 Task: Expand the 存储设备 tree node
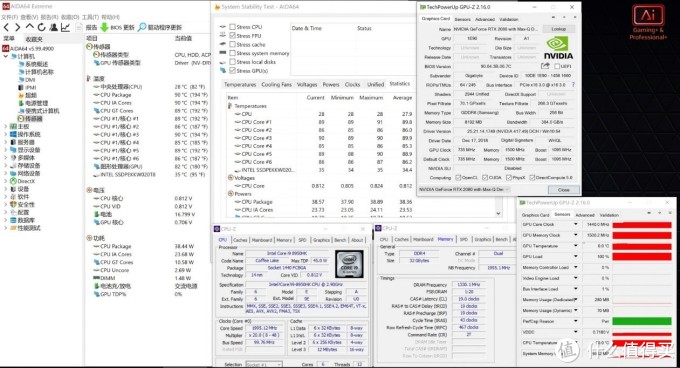click(6, 166)
